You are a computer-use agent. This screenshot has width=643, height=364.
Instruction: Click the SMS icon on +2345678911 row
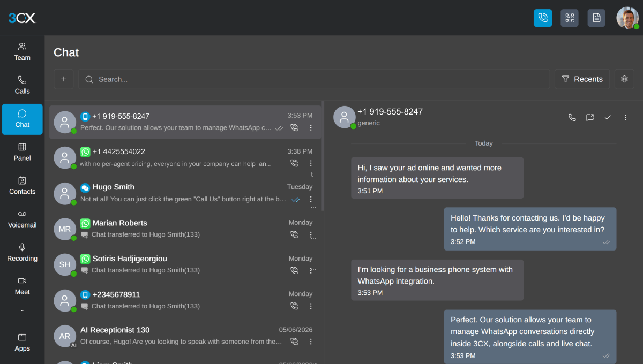[x=85, y=295]
